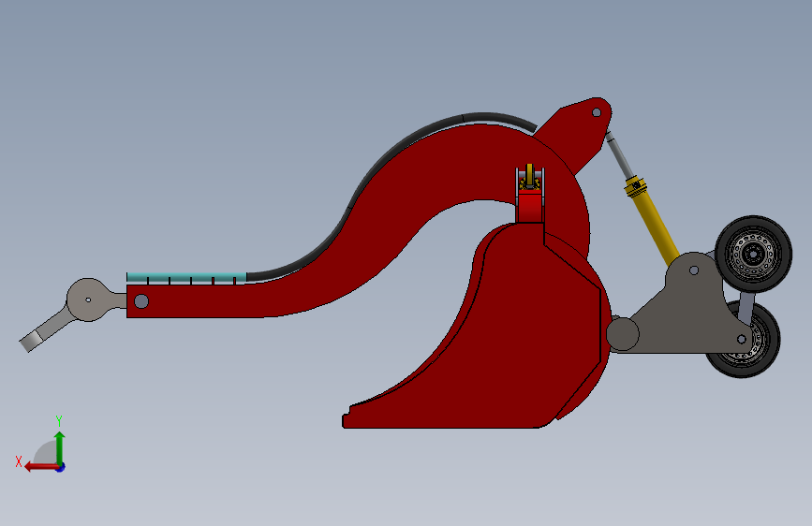Click the blue Z axis dot on triad
This screenshot has height=526, width=812.
(61, 467)
